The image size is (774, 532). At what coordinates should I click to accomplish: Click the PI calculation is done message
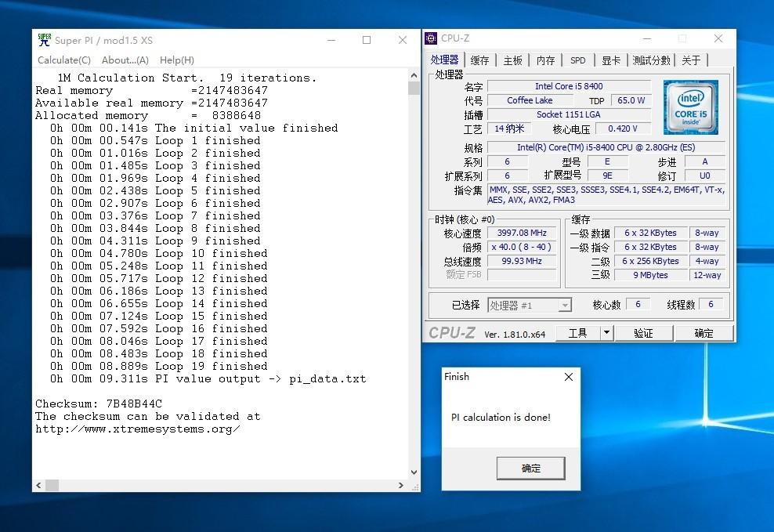501,418
